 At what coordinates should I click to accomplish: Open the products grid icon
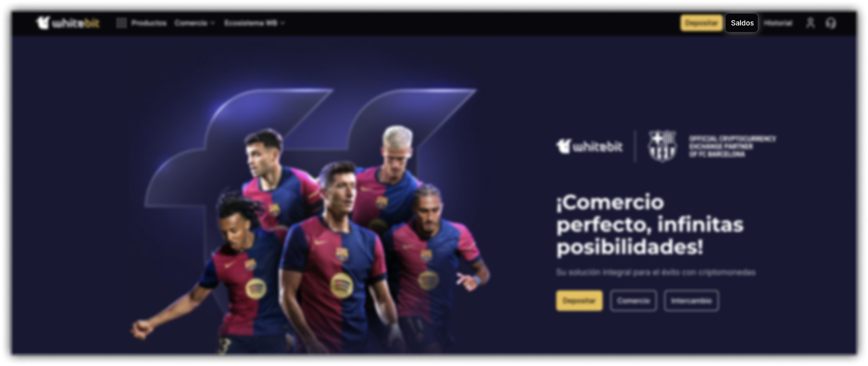[122, 23]
